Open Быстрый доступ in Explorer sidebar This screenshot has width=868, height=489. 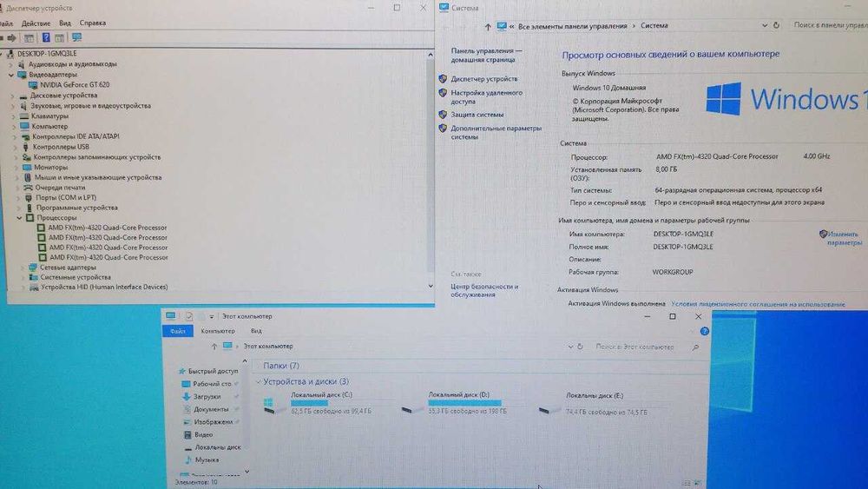(x=207, y=372)
